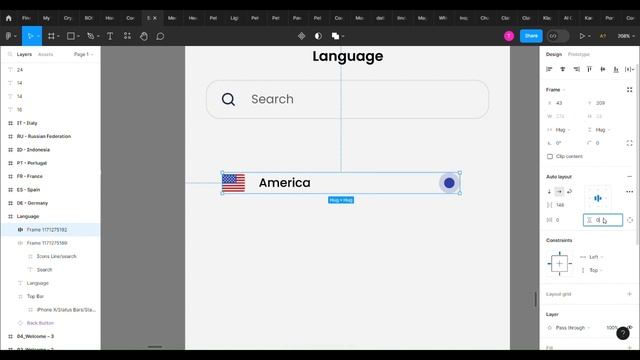Select the Move tool
The image size is (640, 360).
tap(30, 36)
